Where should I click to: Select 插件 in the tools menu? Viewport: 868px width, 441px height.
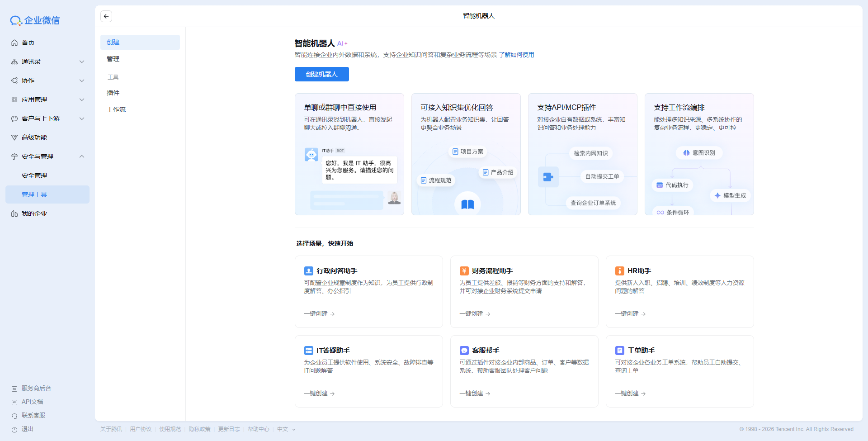113,93
